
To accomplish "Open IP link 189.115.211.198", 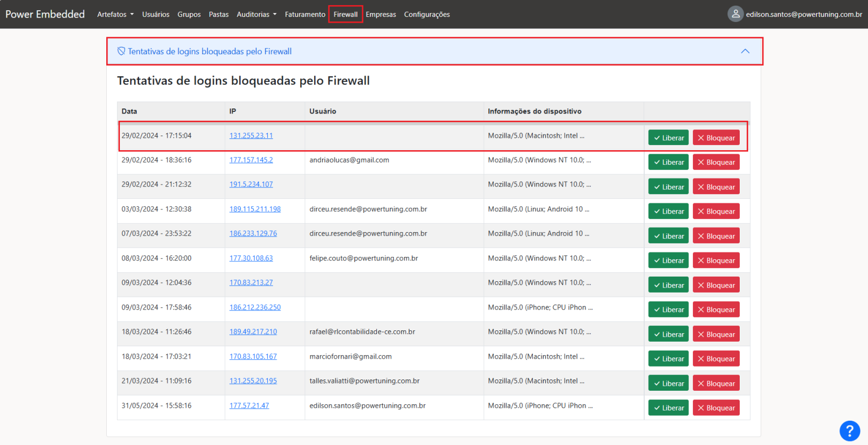I will 255,209.
